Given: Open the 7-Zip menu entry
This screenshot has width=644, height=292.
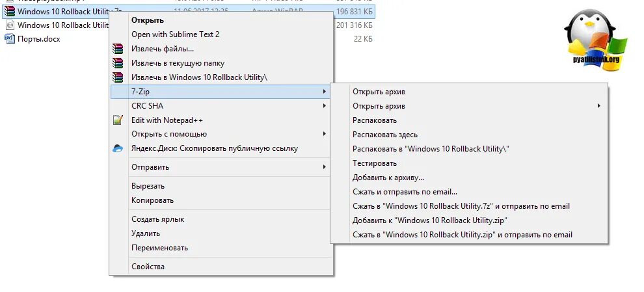Looking at the screenshot, I should tap(221, 92).
